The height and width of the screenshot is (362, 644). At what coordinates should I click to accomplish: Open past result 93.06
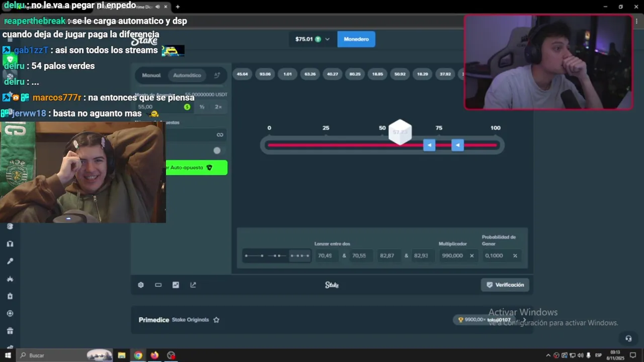click(265, 74)
